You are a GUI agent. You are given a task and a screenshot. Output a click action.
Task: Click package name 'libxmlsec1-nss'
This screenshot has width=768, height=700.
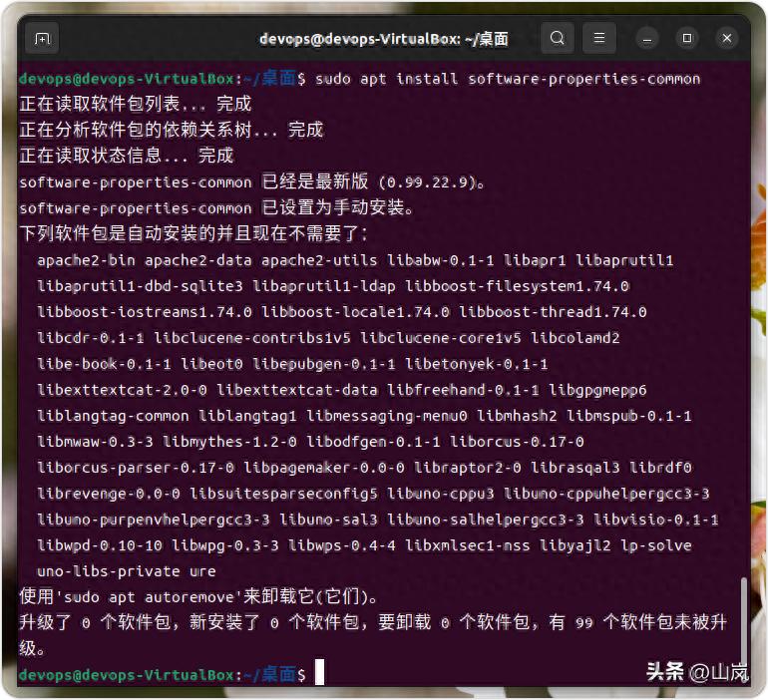467,545
